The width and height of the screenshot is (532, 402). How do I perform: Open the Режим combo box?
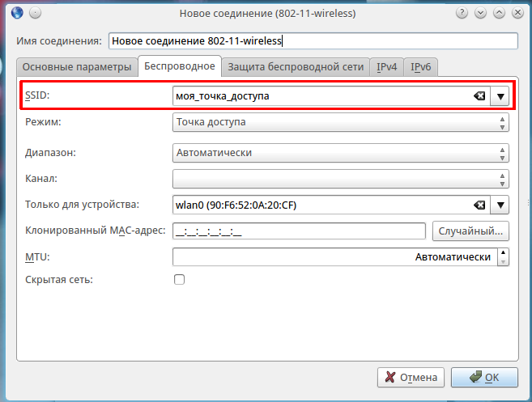341,122
